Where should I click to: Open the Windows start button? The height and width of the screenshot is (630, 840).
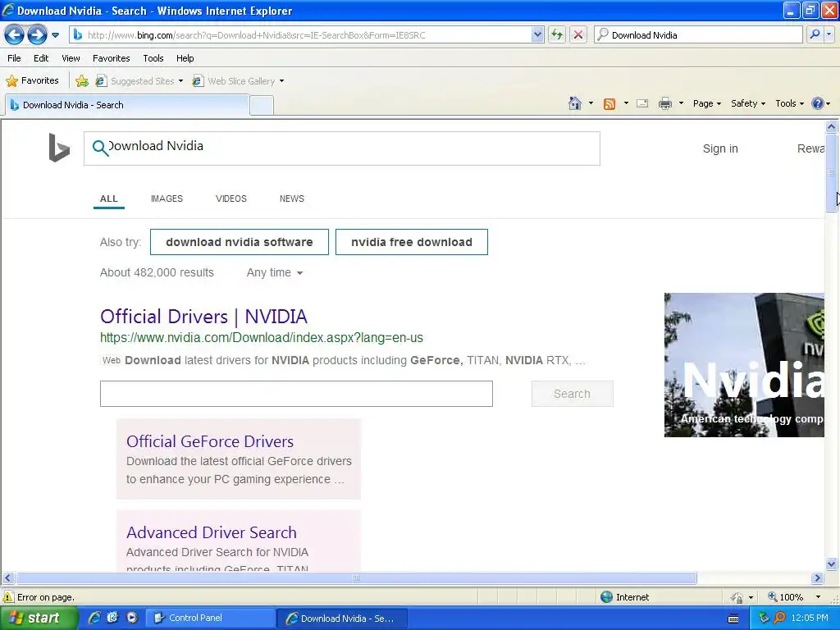pyautogui.click(x=39, y=619)
